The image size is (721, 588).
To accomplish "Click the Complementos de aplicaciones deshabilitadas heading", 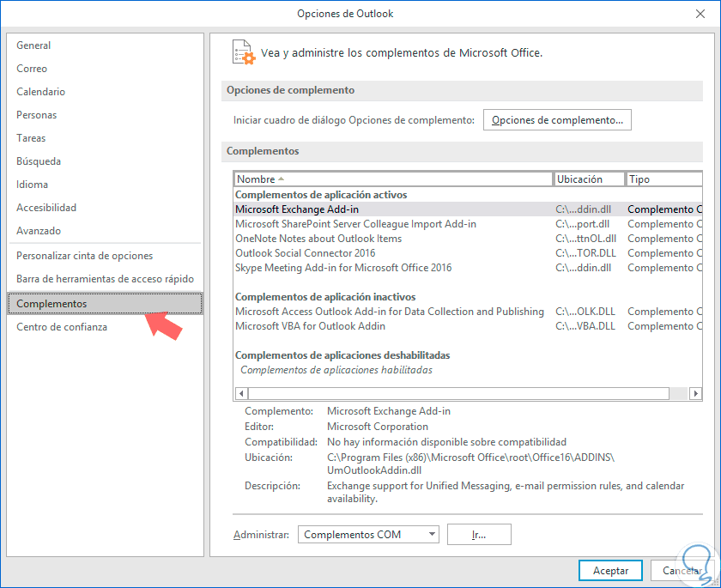I will (x=342, y=355).
